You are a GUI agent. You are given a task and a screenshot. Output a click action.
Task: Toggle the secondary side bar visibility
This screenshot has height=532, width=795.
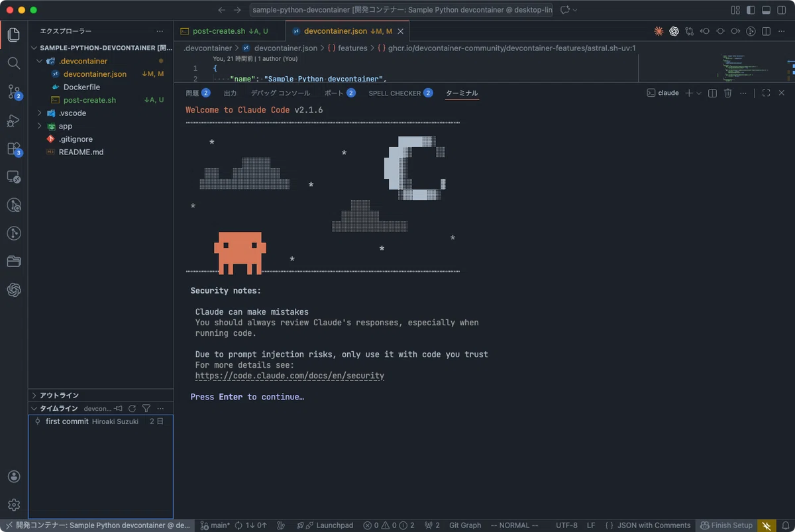point(782,10)
